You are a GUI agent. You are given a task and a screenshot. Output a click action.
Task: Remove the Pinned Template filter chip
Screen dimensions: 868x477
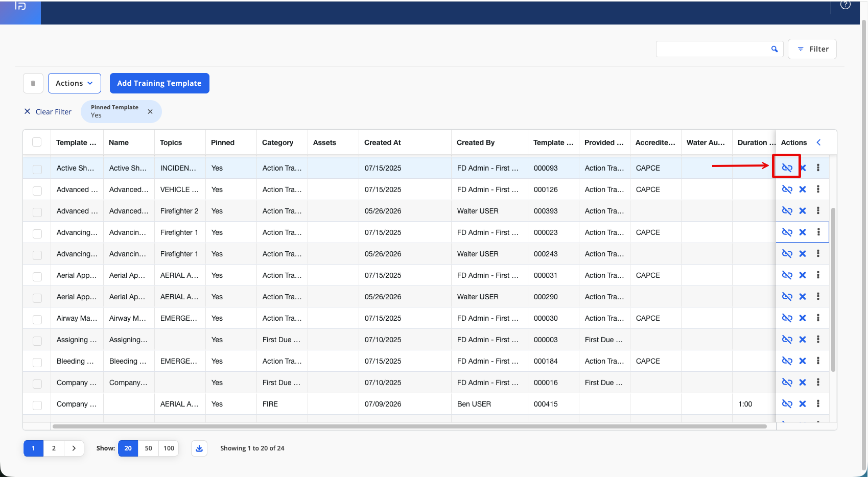(x=150, y=111)
